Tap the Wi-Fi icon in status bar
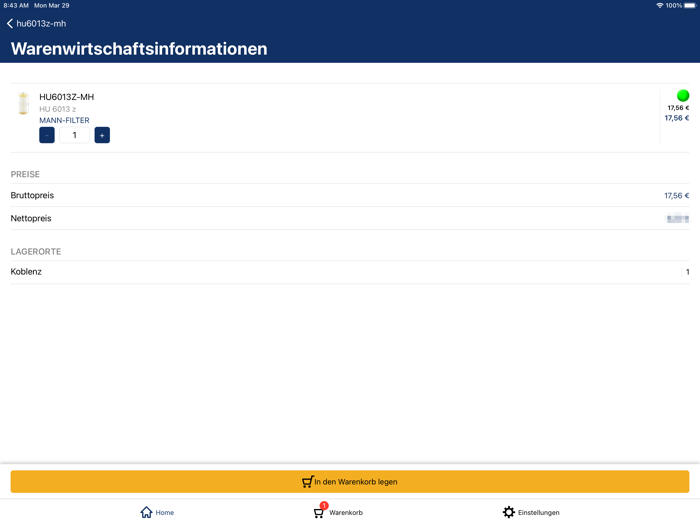700x525 pixels. click(659, 5)
